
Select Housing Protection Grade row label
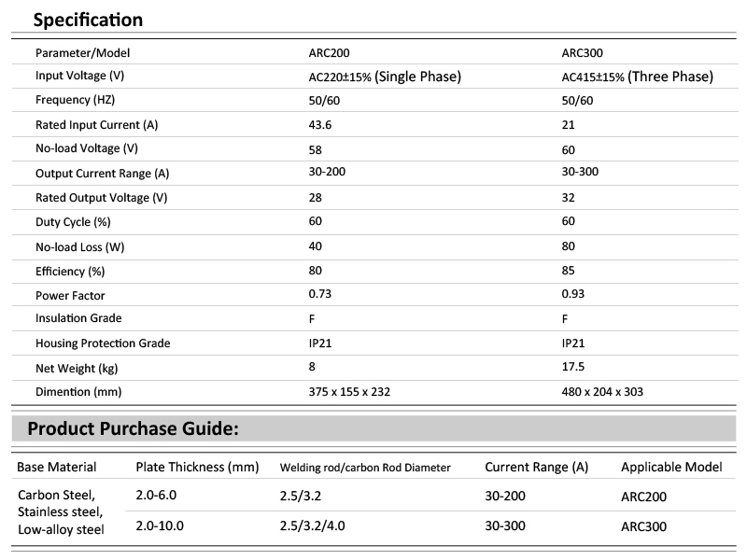[103, 343]
